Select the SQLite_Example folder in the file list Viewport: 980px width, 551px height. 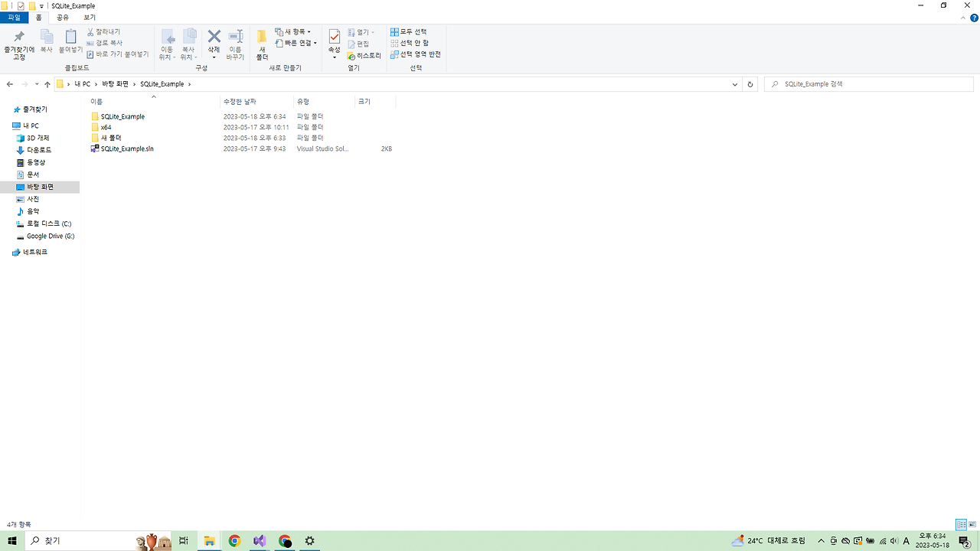122,116
